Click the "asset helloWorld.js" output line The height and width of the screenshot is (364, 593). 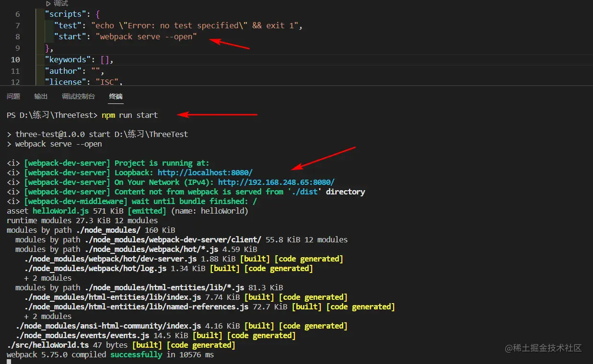click(128, 211)
